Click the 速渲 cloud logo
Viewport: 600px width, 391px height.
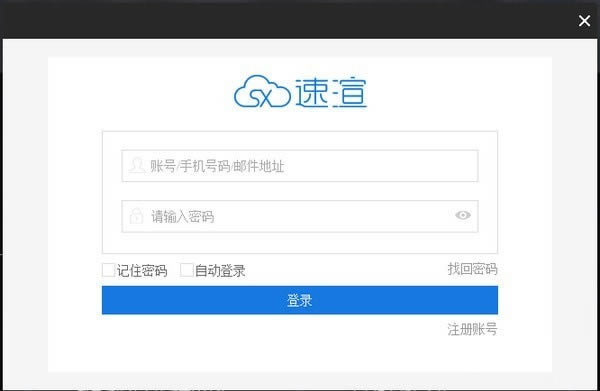pos(300,91)
